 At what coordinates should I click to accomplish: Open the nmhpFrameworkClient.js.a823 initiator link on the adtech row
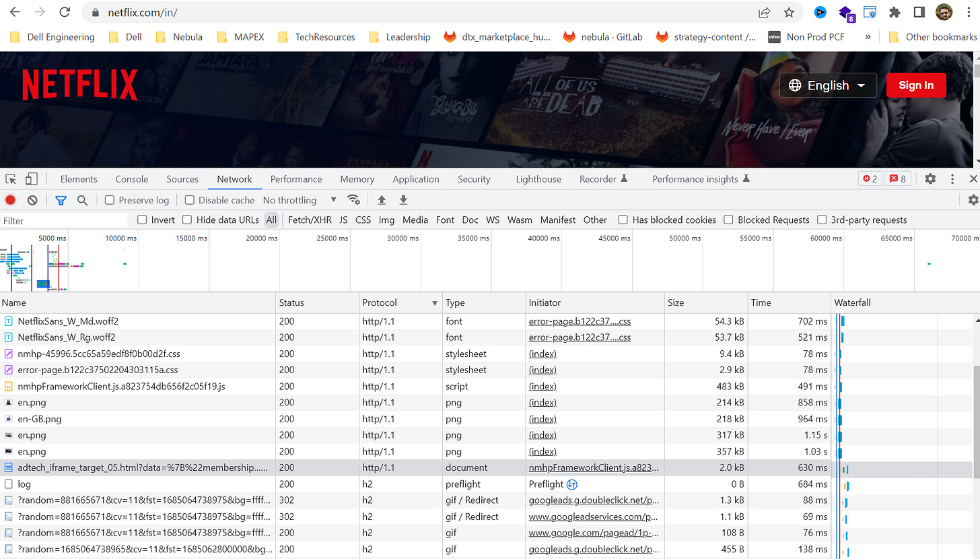[594, 467]
